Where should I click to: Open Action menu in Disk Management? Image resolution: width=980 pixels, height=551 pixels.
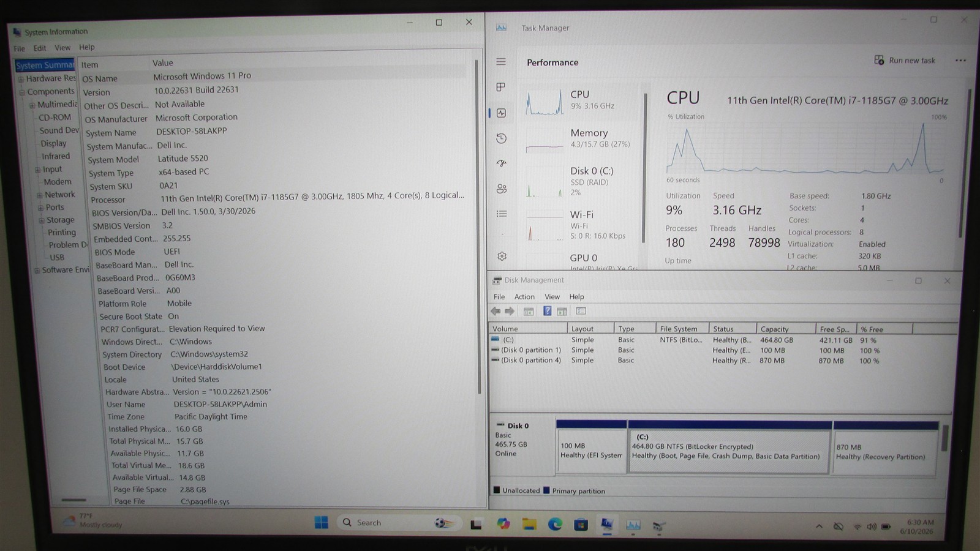(x=524, y=296)
